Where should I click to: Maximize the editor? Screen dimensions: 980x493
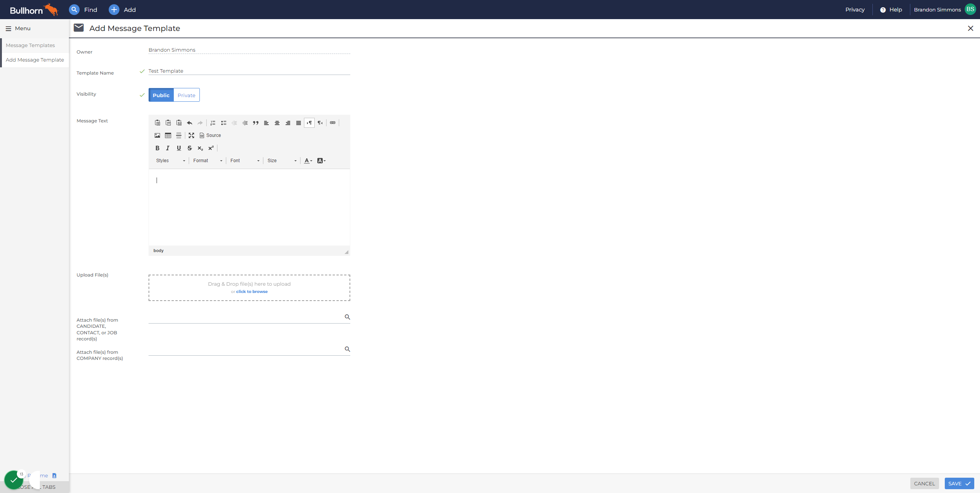click(191, 135)
